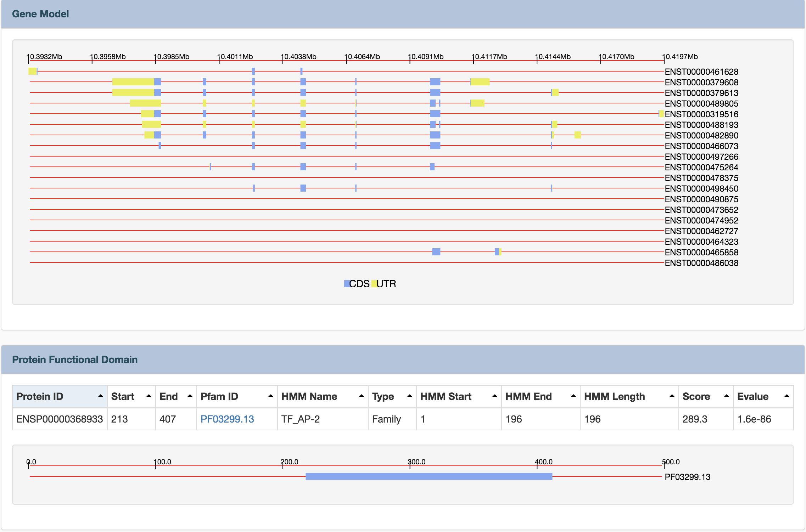Screen dimensions: 806x532
Task: Sort by HMM End arrow
Action: pos(573,396)
